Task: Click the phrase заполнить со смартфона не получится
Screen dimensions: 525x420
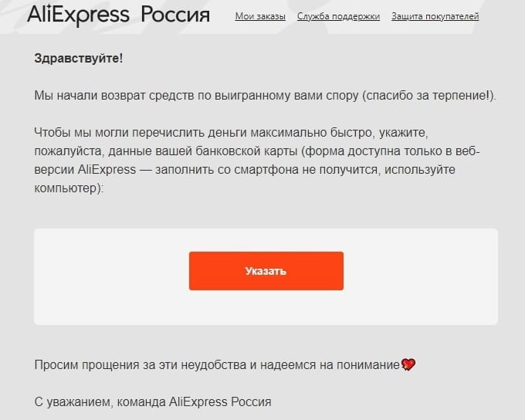Action: (x=268, y=170)
